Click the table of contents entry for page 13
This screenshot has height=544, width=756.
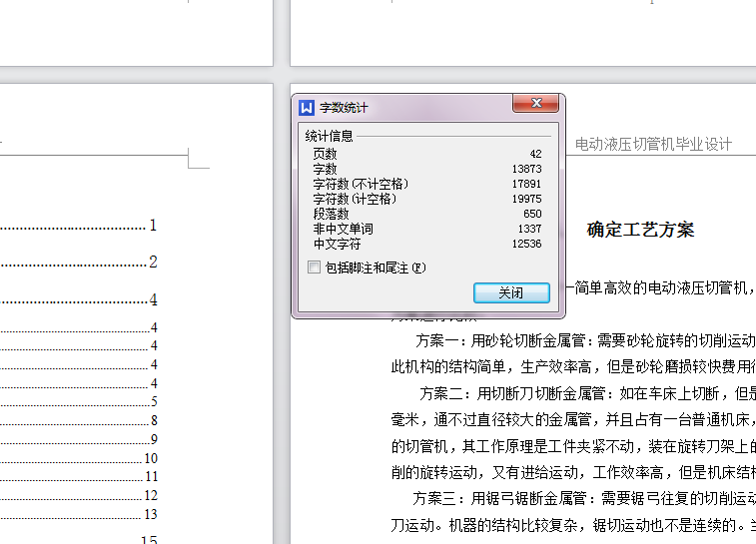79,515
